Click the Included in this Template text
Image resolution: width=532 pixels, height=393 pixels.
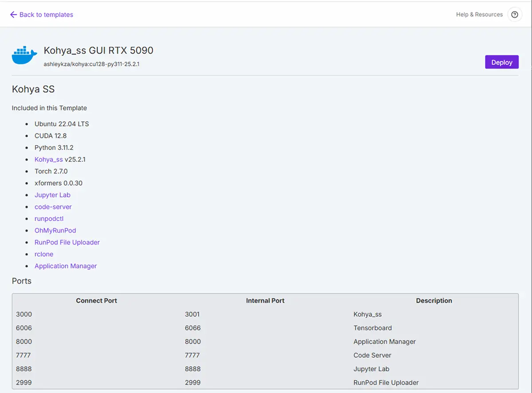tap(49, 108)
